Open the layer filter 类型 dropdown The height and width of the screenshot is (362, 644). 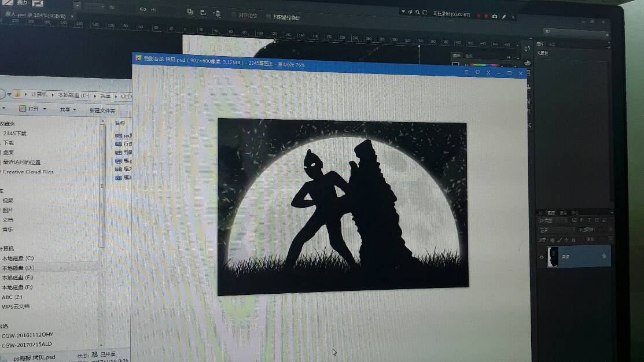[x=553, y=220]
